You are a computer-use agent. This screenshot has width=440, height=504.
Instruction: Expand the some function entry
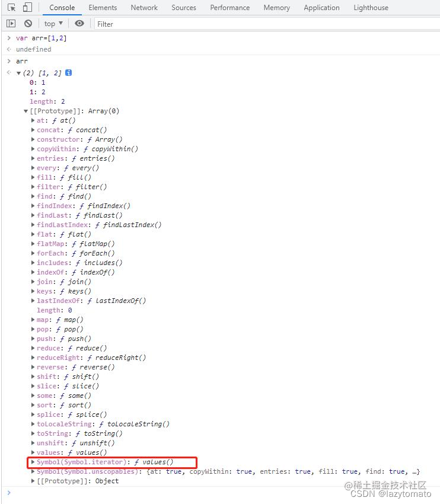coord(33,395)
